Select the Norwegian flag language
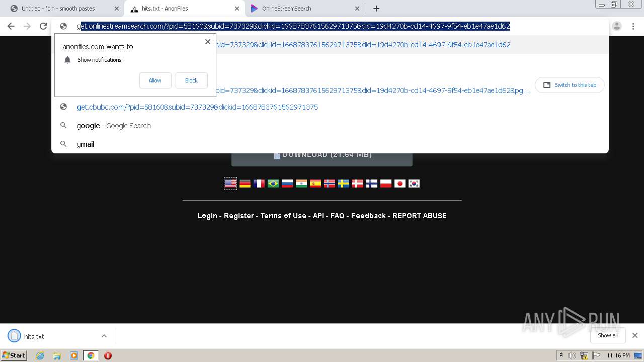The width and height of the screenshot is (644, 362). (x=330, y=184)
